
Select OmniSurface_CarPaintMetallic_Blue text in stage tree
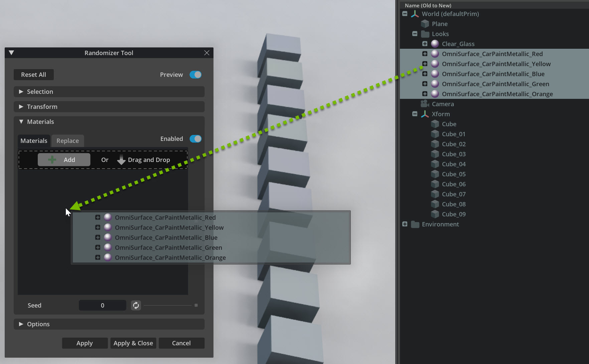click(x=493, y=74)
